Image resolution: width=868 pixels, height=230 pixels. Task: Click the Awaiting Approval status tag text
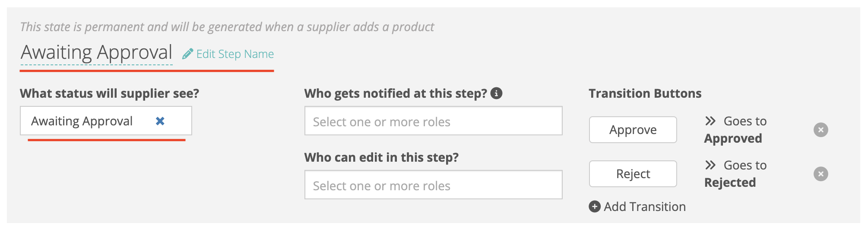click(x=82, y=121)
